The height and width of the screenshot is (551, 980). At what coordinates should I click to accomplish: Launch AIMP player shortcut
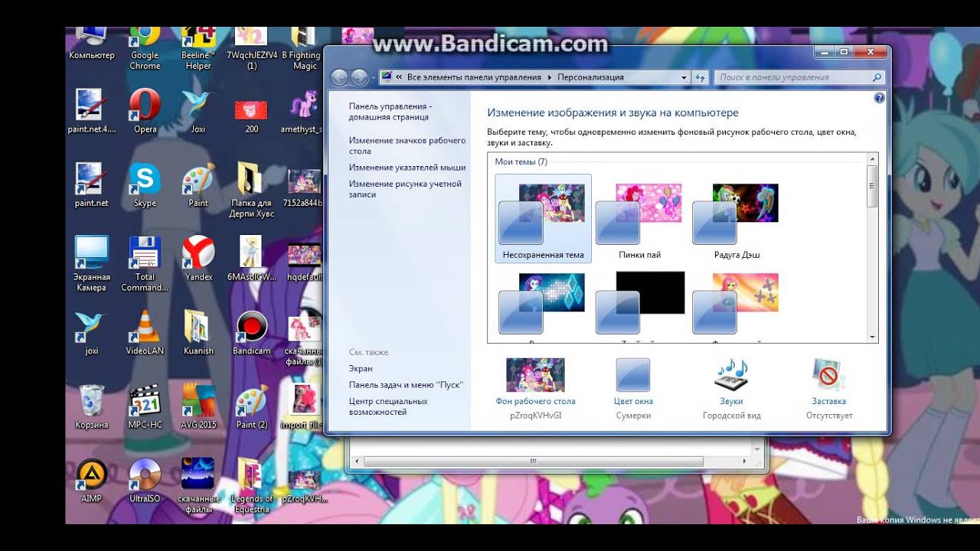(91, 481)
